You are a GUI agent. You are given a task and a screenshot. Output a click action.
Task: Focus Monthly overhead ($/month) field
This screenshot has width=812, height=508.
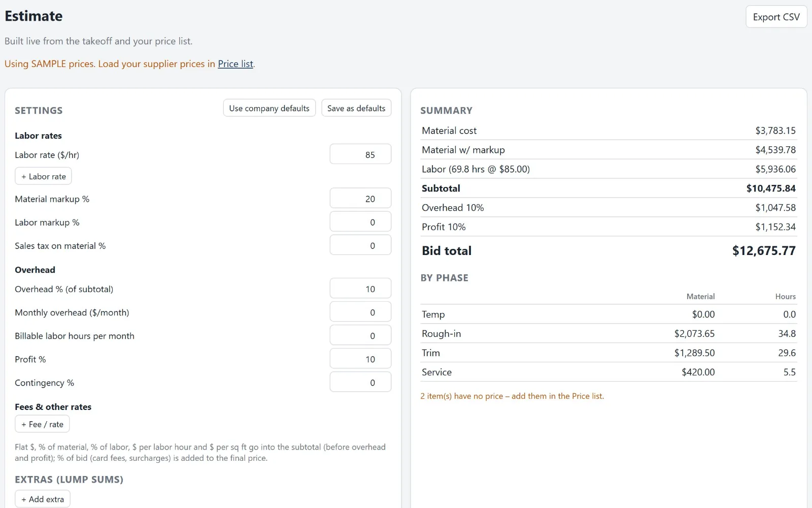[x=360, y=312]
